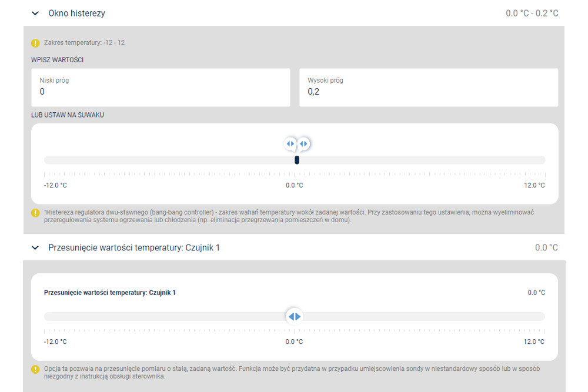This screenshot has width=588, height=392.
Task: Click the info icon beside Histereza regulatora note
Action: pyautogui.click(x=35, y=213)
